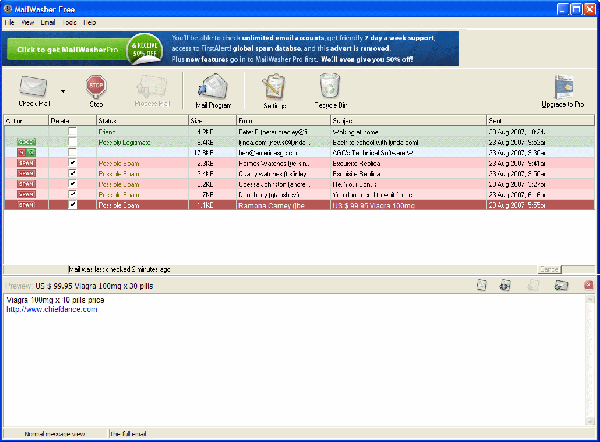Switch to The full email tab
Image resolution: width=600 pixels, height=442 pixels.
pyautogui.click(x=128, y=434)
